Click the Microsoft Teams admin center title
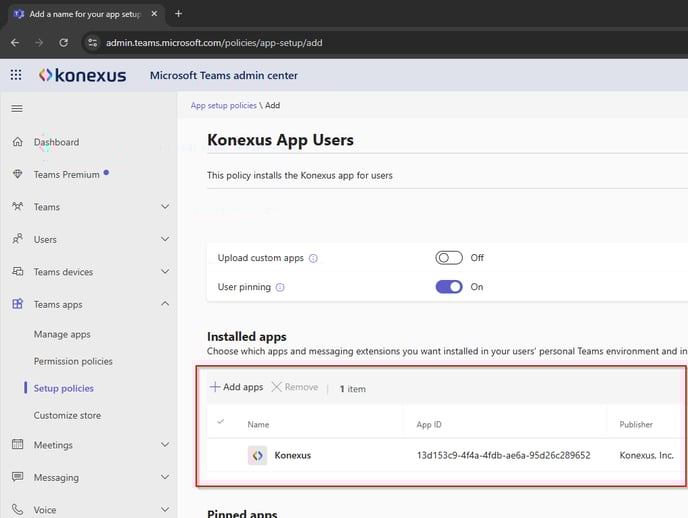 tap(224, 75)
